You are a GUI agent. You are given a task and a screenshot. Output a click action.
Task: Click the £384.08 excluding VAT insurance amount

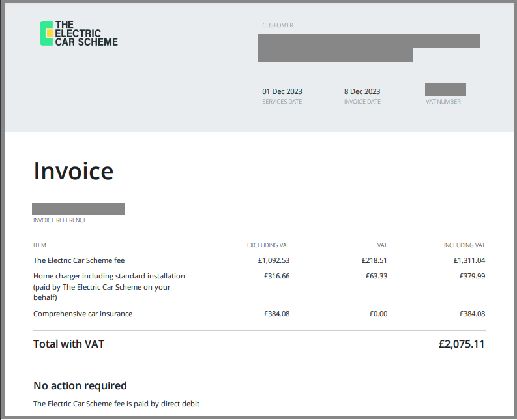click(x=276, y=314)
